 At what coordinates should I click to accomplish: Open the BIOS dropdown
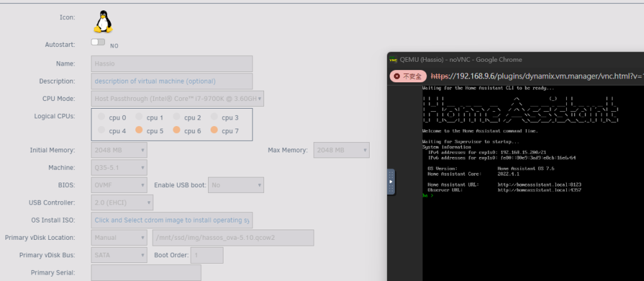pyautogui.click(x=119, y=185)
